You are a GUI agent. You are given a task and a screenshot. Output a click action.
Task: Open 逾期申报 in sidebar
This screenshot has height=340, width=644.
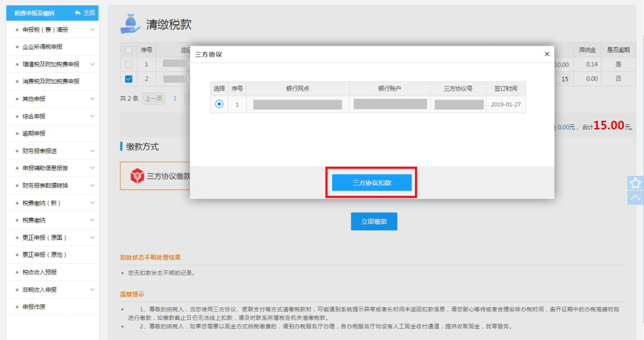33,133
